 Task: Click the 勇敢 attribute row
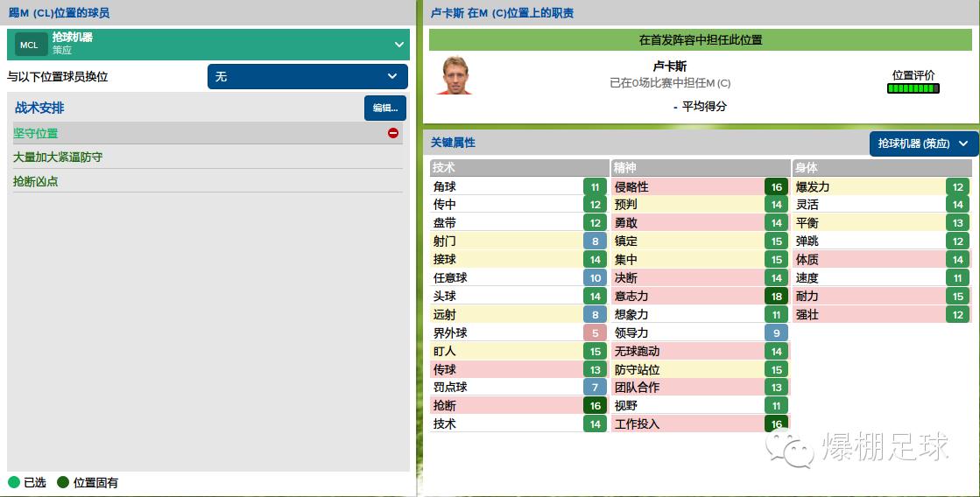coord(700,223)
